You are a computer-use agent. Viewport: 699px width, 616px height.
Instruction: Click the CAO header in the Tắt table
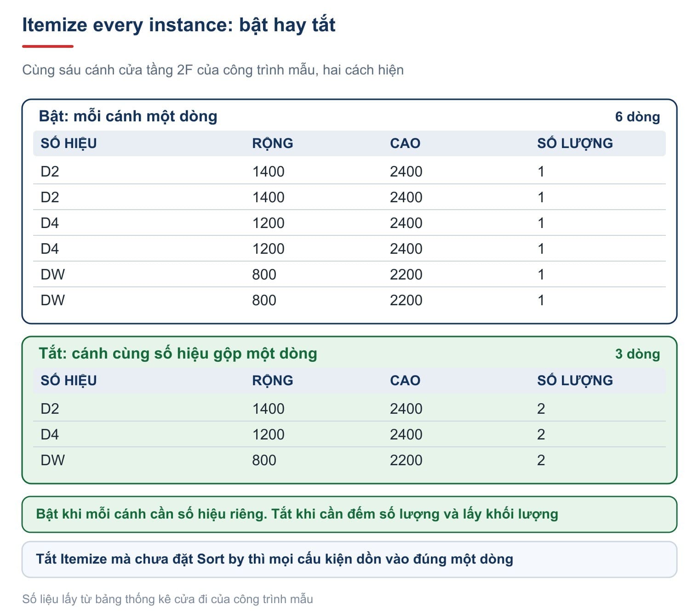pos(405,381)
